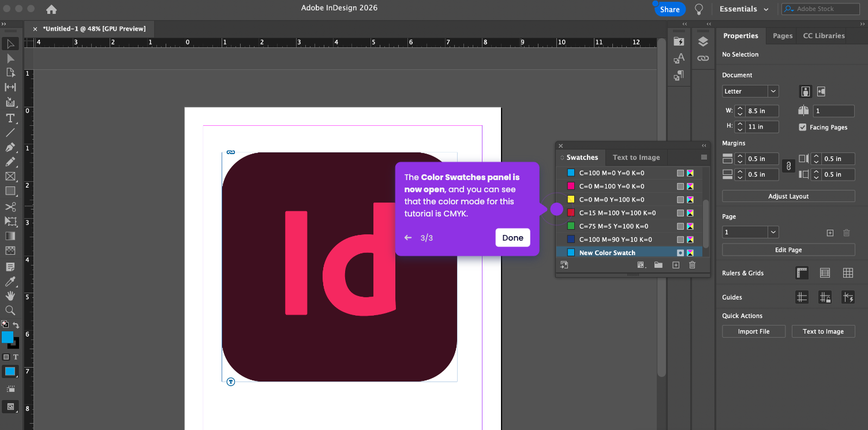868x430 pixels.
Task: Set portrait page orientation
Action: (x=806, y=91)
